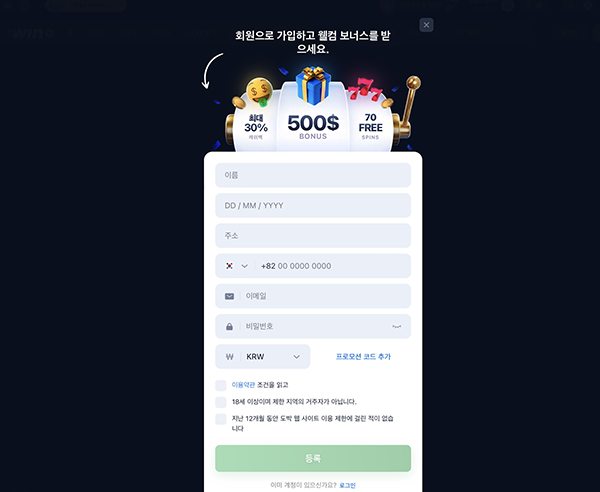Screen dimensions: 600x492
Task: Click the money-face emoji cashback icon
Action: click(x=259, y=92)
